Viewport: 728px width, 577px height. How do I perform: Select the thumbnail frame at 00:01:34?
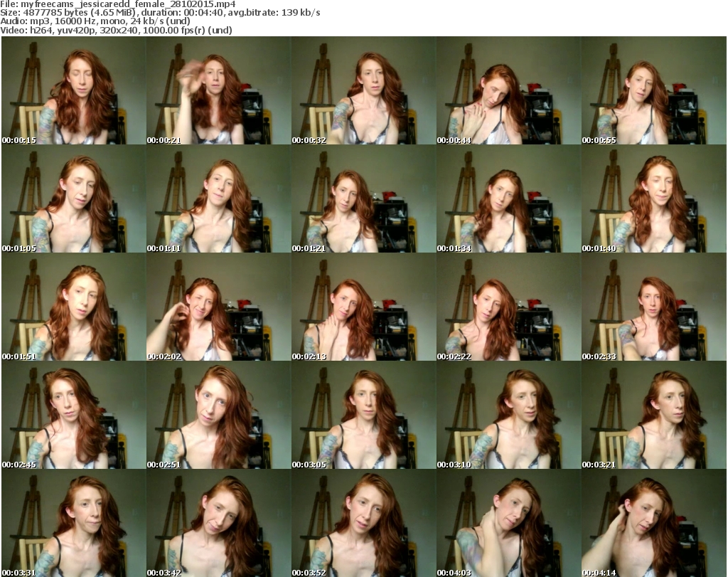[x=508, y=198]
